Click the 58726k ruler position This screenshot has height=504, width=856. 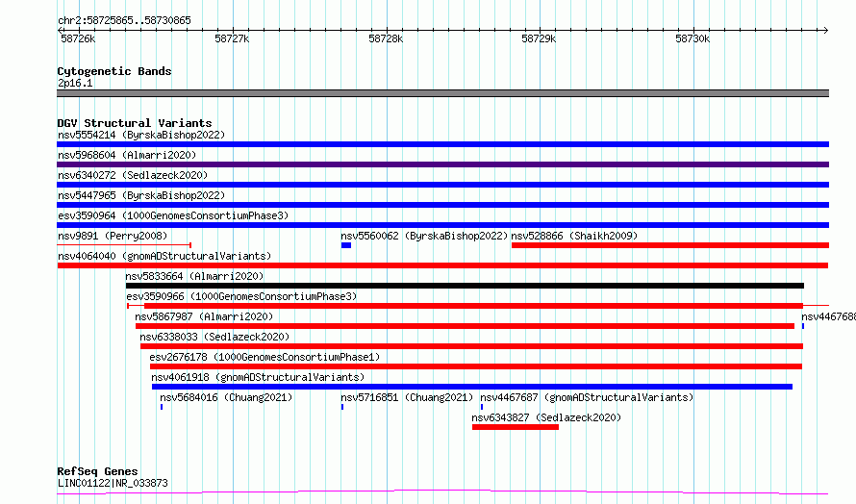pos(78,38)
